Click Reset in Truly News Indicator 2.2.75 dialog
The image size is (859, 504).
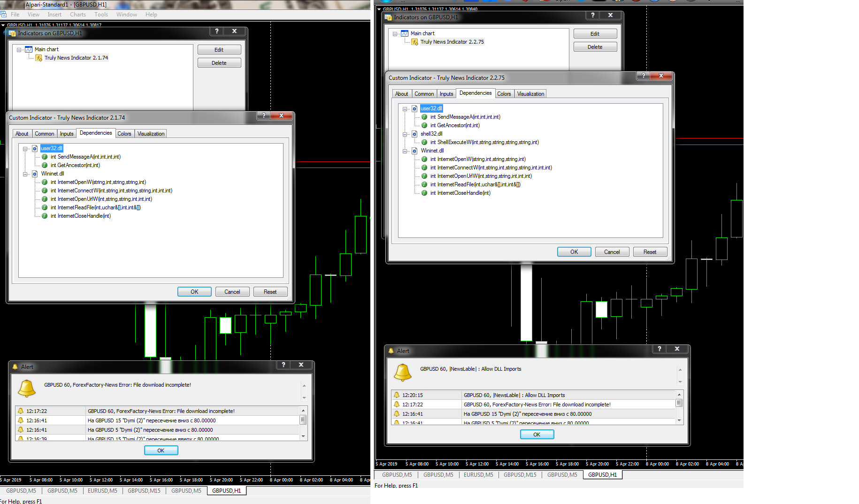(650, 252)
